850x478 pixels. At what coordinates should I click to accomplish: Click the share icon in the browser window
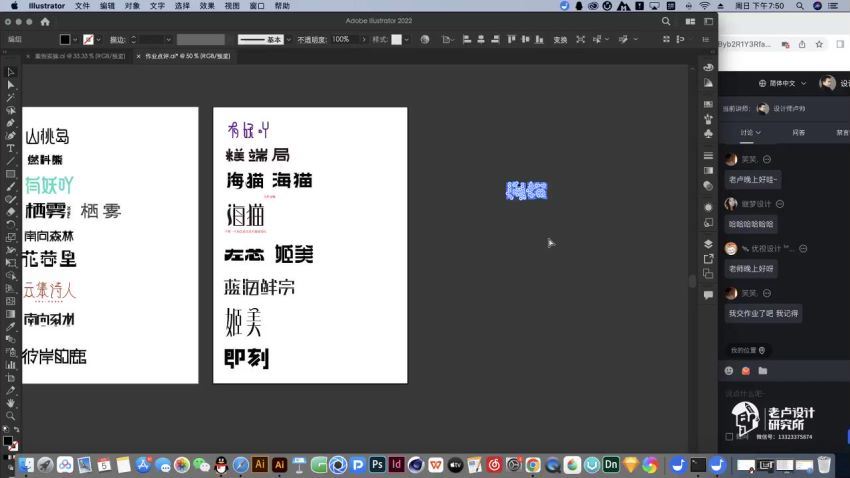[x=802, y=44]
